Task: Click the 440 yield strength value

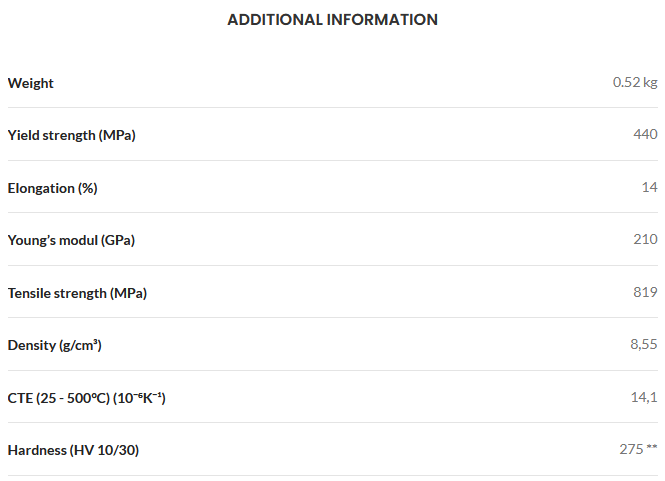Action: click(x=645, y=134)
